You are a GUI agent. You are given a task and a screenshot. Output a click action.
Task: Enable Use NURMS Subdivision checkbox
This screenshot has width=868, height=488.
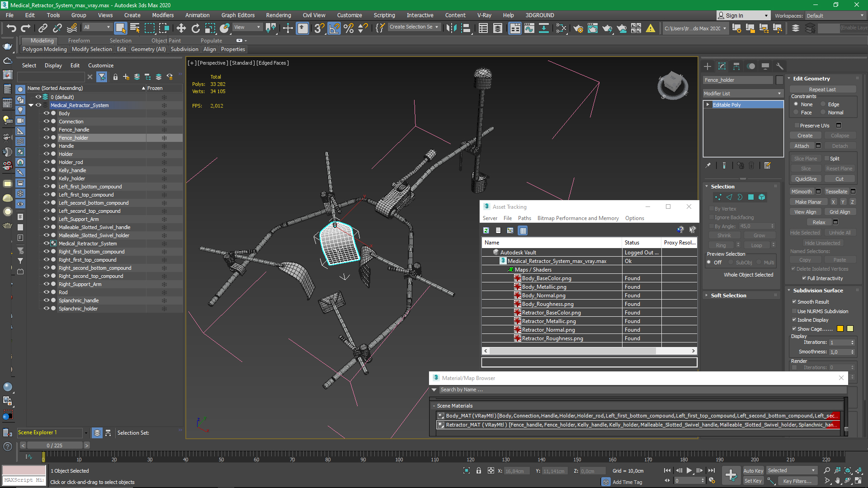[794, 311]
